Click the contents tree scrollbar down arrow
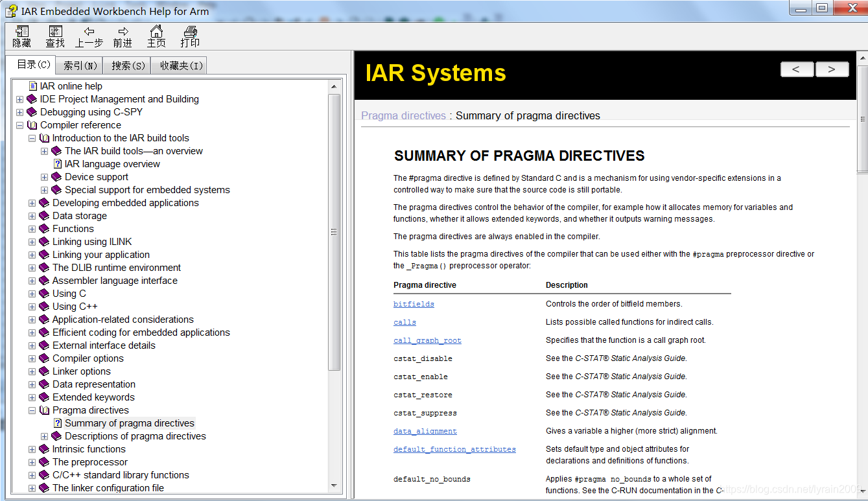Image resolution: width=868 pixels, height=501 pixels. [x=334, y=485]
